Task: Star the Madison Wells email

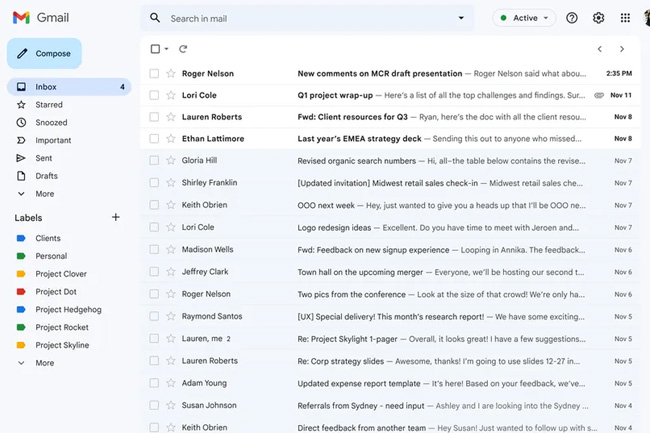Action: click(x=171, y=249)
